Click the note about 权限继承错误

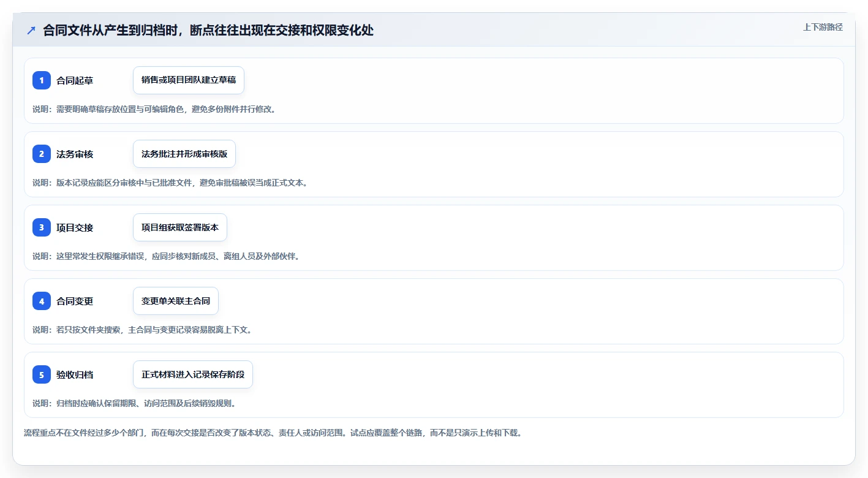(166, 256)
